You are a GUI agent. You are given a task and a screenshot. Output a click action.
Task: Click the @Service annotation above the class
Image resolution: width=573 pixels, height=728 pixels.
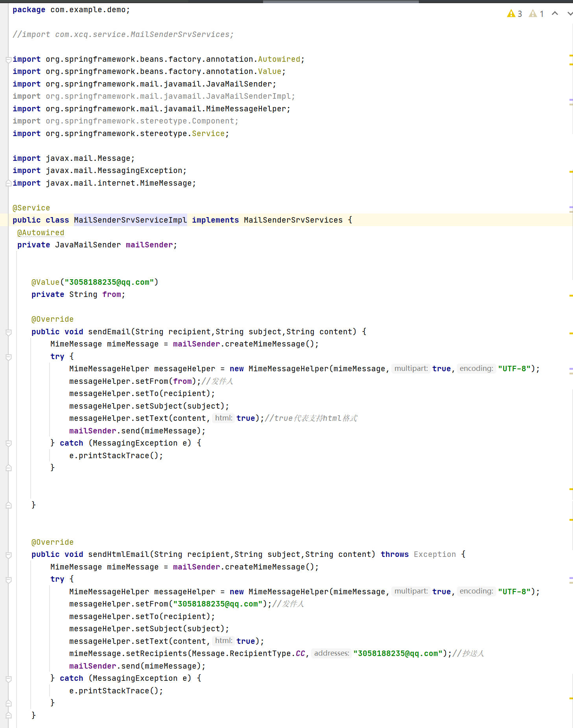coord(31,208)
